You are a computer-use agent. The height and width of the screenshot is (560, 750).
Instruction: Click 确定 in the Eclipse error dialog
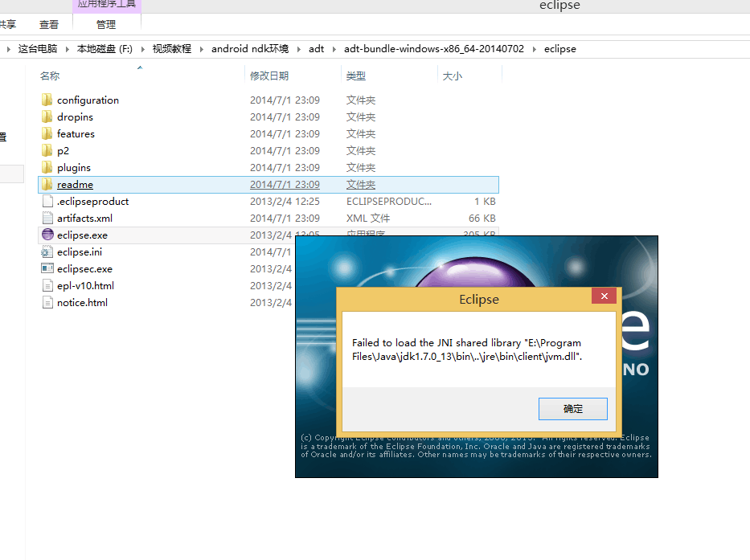coord(572,409)
